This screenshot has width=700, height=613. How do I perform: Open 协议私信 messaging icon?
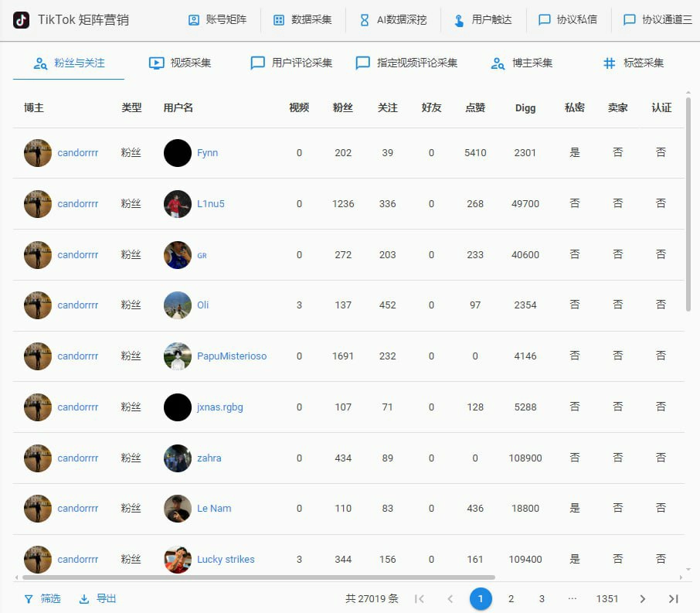[545, 21]
